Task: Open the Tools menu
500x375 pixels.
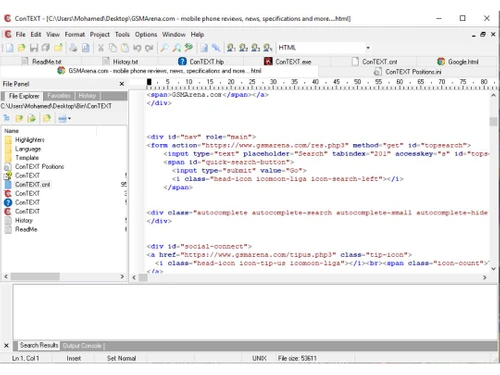Action: point(122,34)
